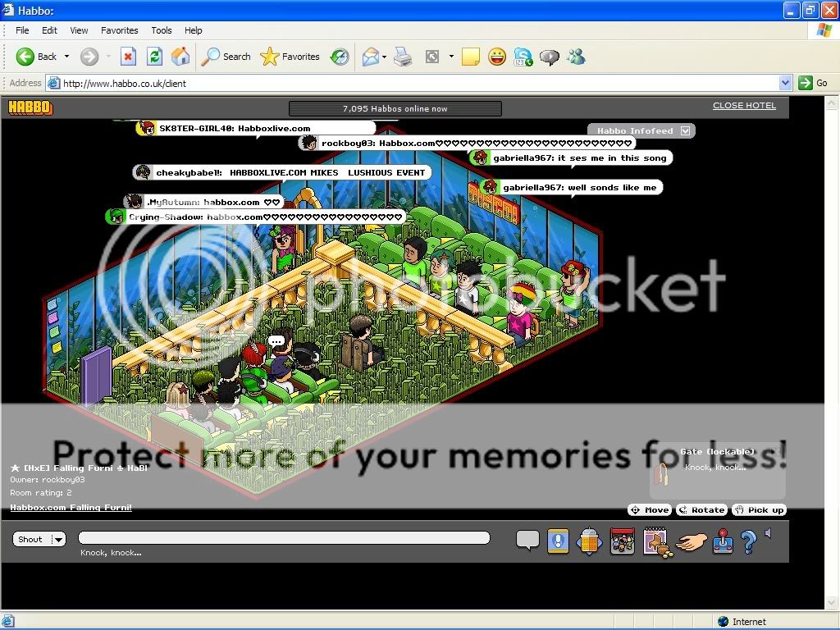Open Habbo help question mark
This screenshot has width=840, height=630.
pyautogui.click(x=747, y=541)
